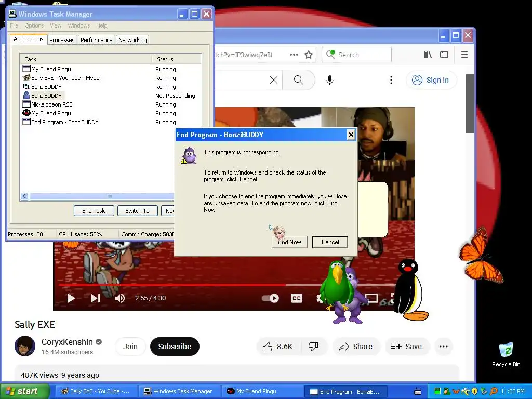The image size is (532, 399).
Task: Click the green parrot desktop character
Action: (x=336, y=284)
